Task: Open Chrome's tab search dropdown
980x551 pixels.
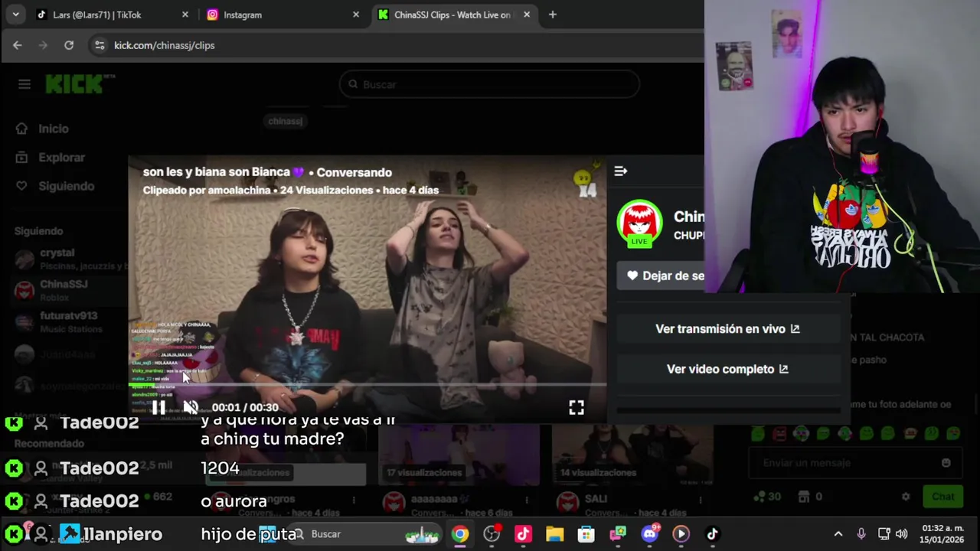Action: (15, 15)
